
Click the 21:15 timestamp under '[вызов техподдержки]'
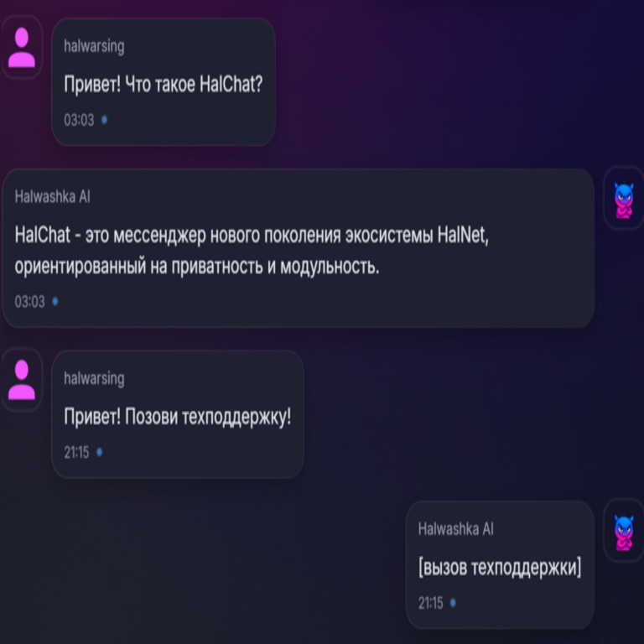point(430,603)
